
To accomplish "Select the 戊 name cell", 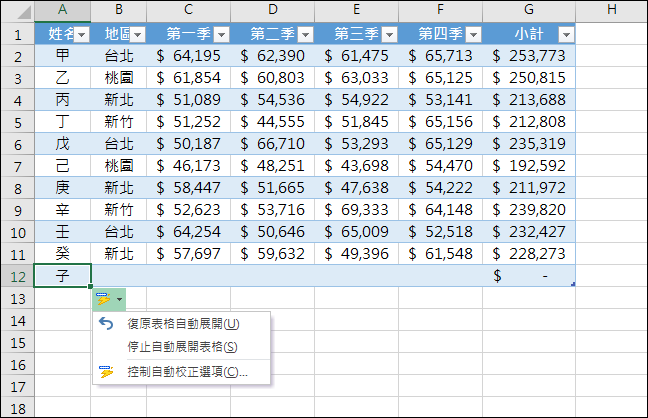I will pos(62,143).
